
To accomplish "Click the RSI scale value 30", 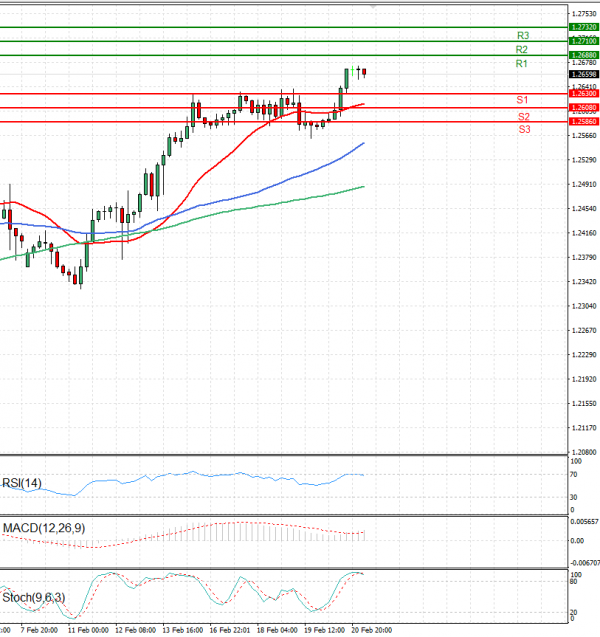I will point(574,498).
